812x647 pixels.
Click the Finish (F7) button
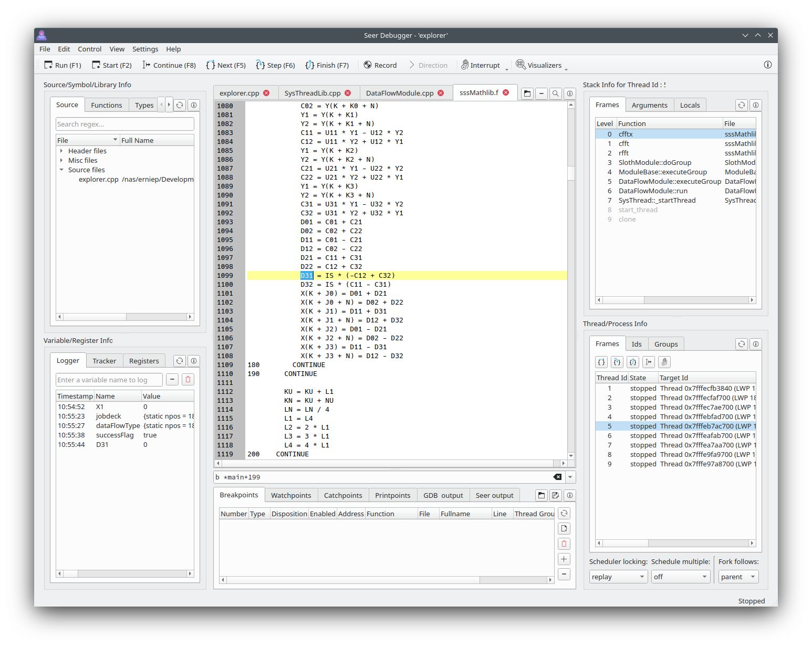(327, 65)
